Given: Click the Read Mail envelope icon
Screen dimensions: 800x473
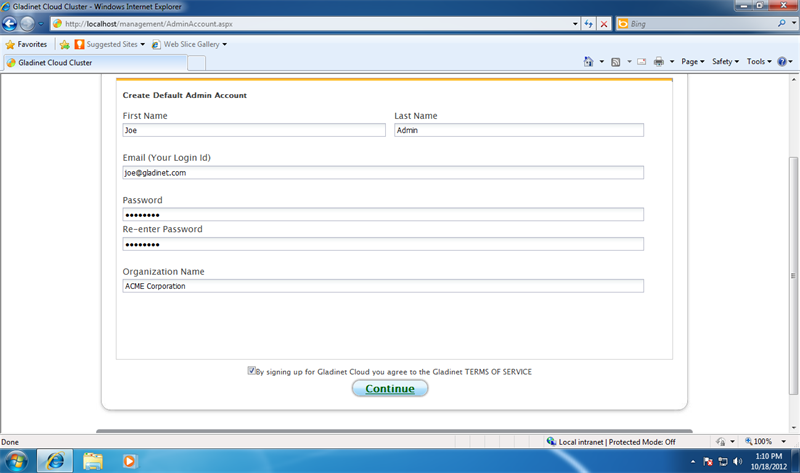Looking at the screenshot, I should click(x=642, y=62).
